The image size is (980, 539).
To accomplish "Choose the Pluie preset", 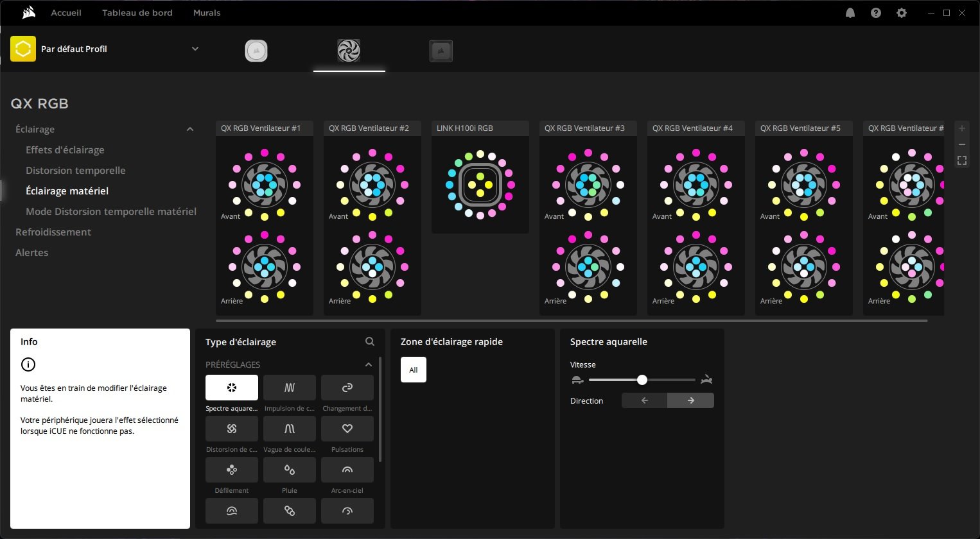I will pyautogui.click(x=290, y=470).
